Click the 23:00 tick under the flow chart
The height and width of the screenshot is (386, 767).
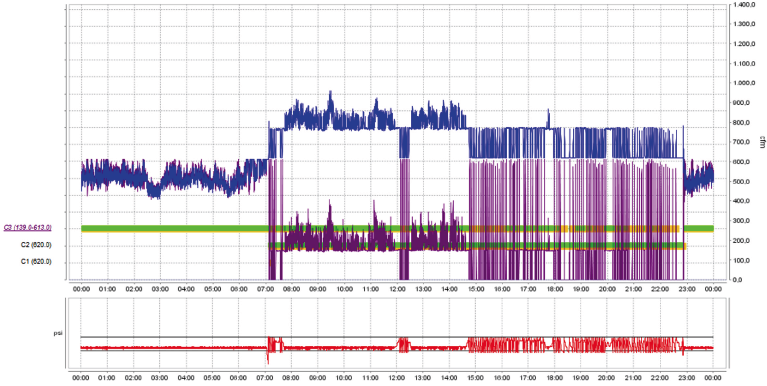687,289
